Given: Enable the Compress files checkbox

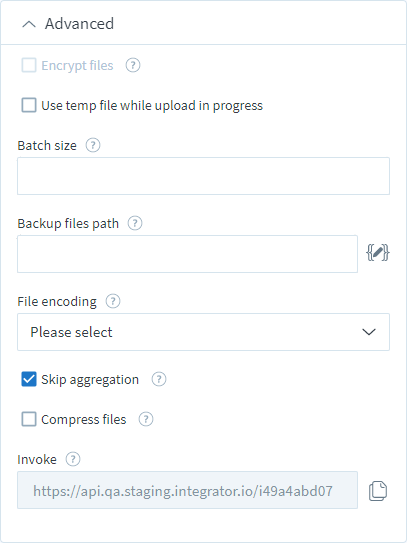Looking at the screenshot, I should 29,419.
